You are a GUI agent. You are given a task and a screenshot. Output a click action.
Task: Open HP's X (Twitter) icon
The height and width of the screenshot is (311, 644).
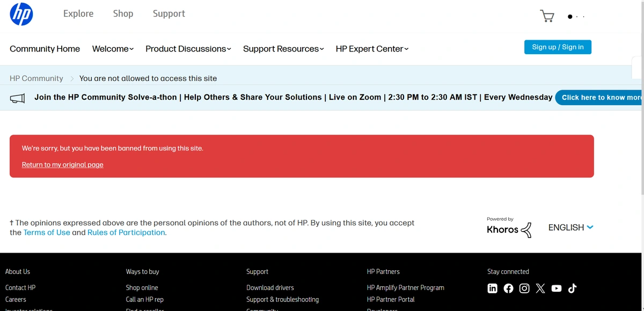(x=540, y=288)
